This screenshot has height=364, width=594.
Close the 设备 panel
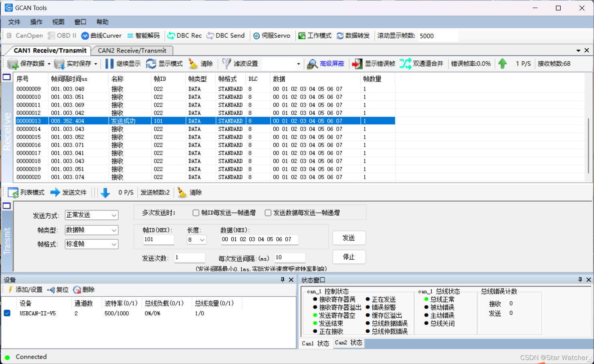click(x=291, y=279)
